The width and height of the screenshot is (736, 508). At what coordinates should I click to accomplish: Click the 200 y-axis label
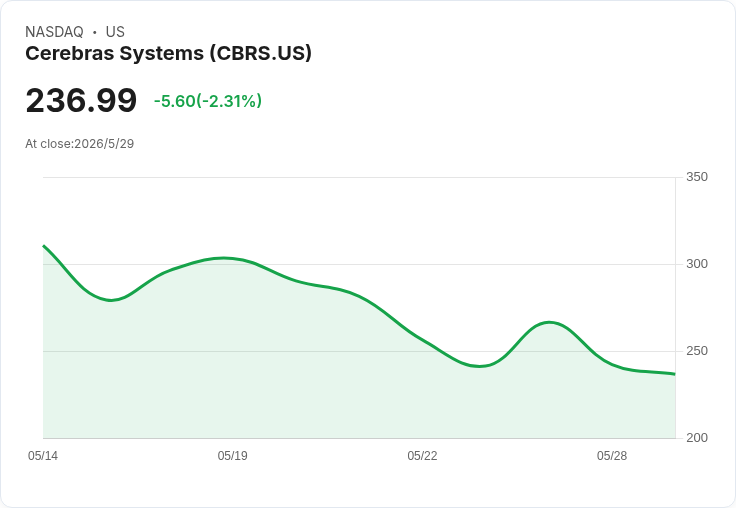(697, 438)
